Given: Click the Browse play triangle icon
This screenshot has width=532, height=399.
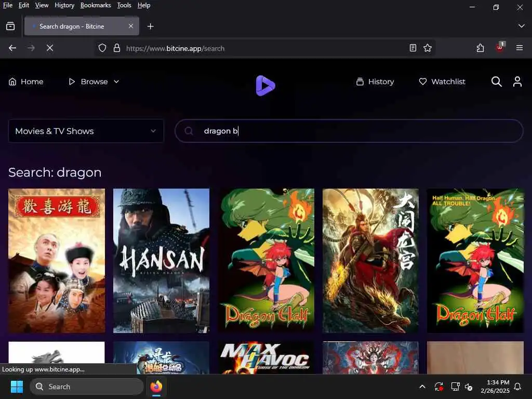Looking at the screenshot, I should point(72,82).
